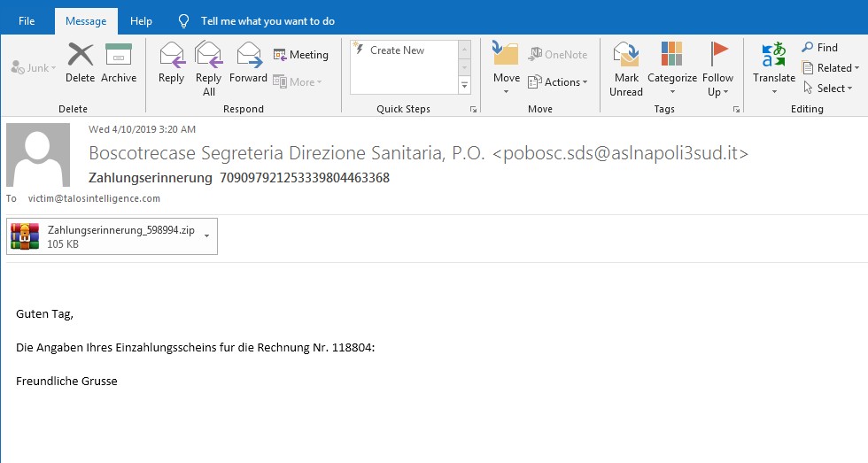This screenshot has width=868, height=463.
Task: Click the lightbulb Tell me icon
Action: [x=183, y=21]
